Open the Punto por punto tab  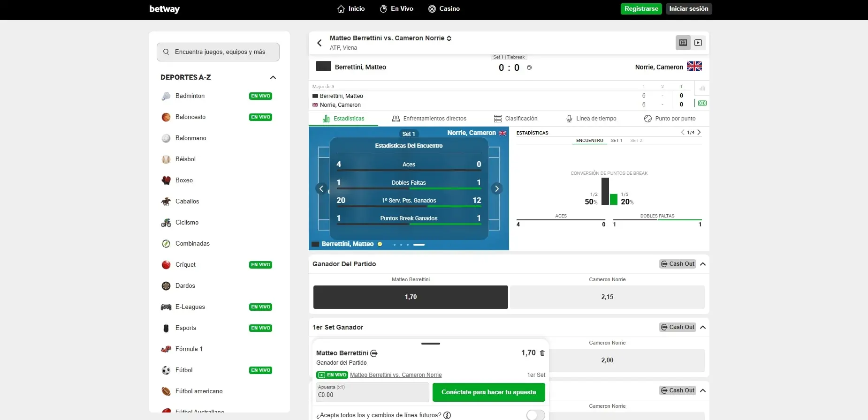point(670,119)
